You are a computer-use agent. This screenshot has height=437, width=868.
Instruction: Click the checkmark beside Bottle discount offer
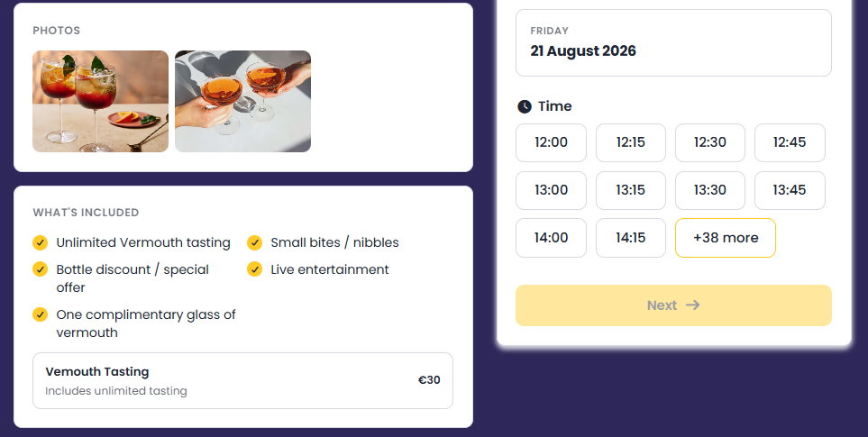tap(40, 269)
